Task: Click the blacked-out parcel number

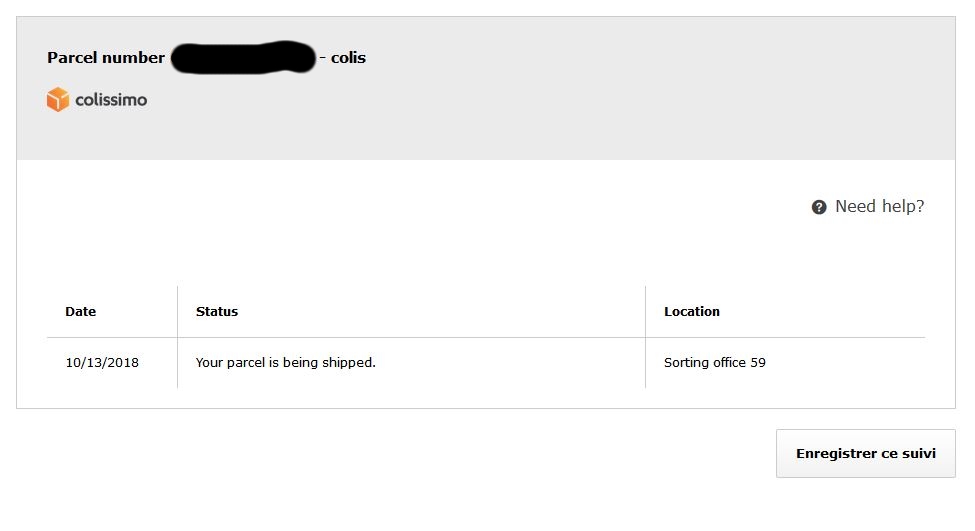Action: [243, 58]
